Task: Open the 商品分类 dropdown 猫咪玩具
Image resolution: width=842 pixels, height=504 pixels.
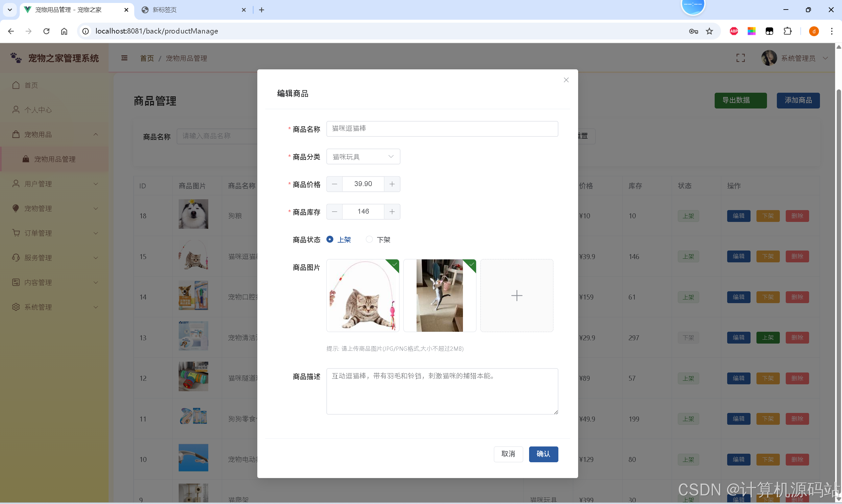Action: point(363,156)
